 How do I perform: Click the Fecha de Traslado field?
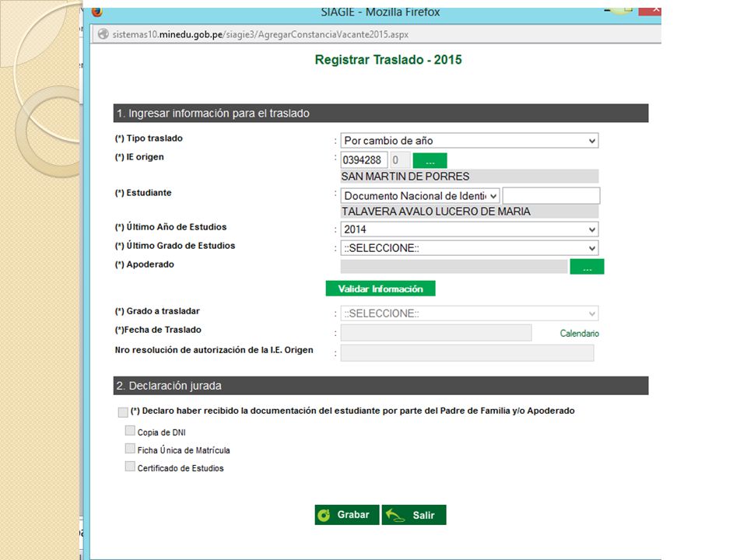436,333
